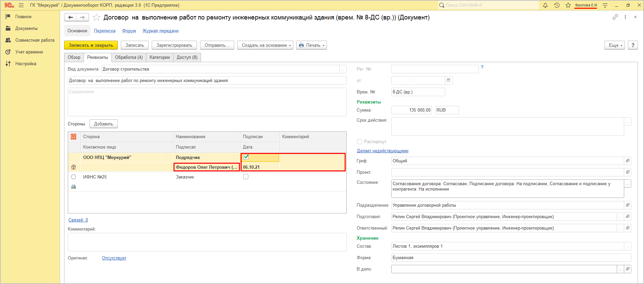Click the search field Поиск Ctrl+Shift+F
The height and width of the screenshot is (284, 644).
coord(488,5)
